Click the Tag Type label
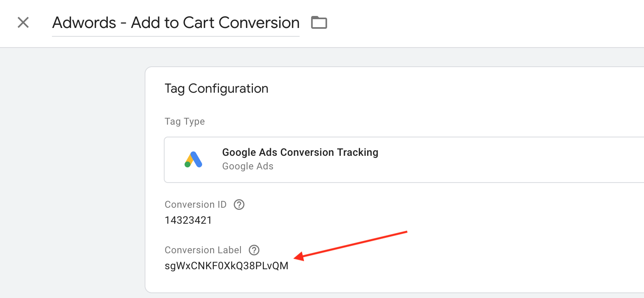 (x=185, y=121)
